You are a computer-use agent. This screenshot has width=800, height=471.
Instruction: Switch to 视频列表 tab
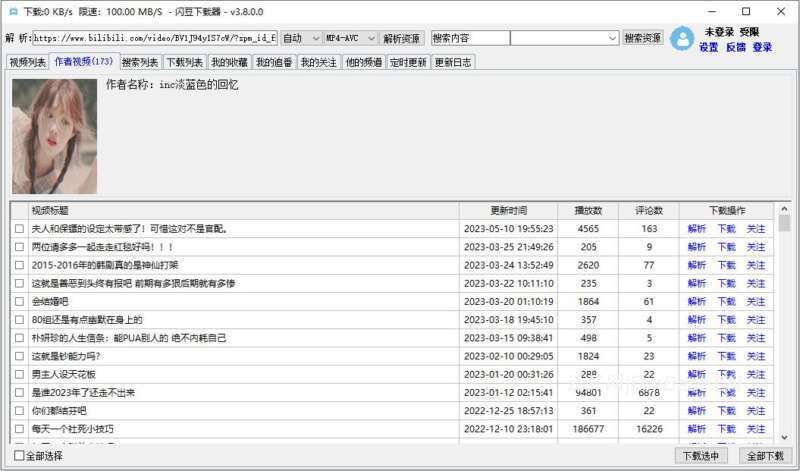(x=28, y=62)
